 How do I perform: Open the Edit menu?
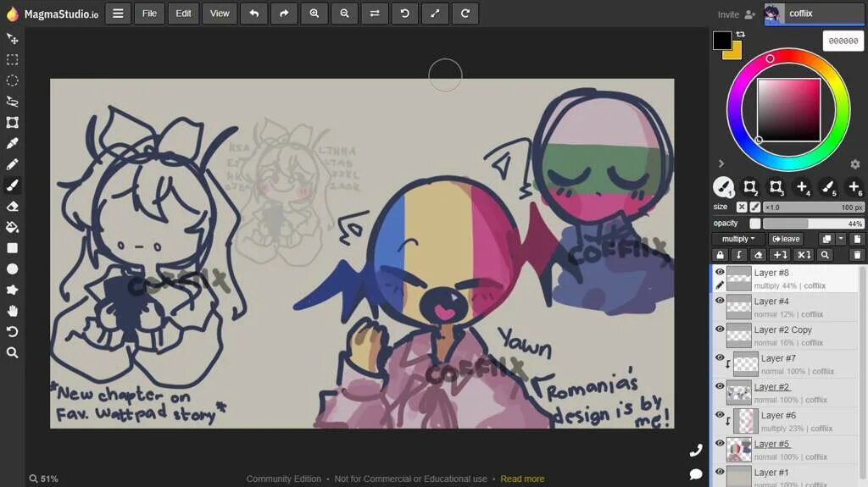183,14
